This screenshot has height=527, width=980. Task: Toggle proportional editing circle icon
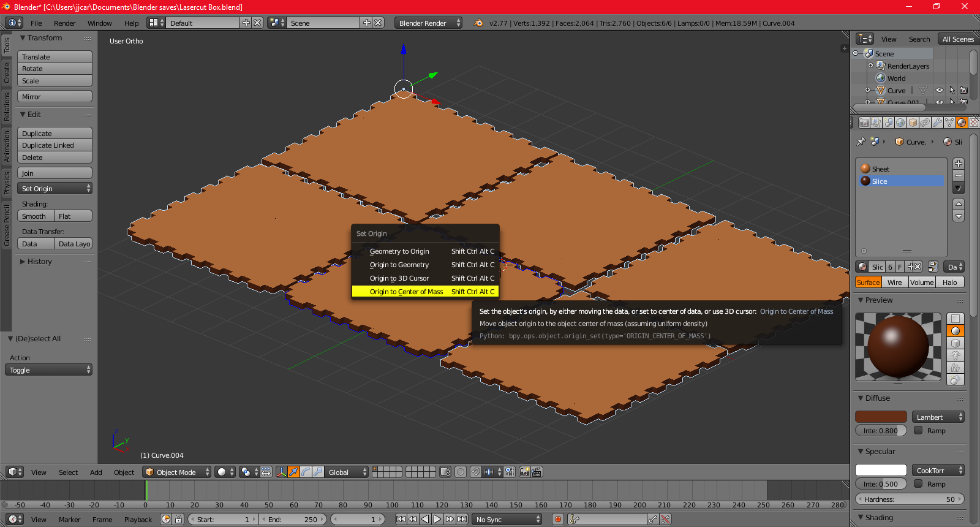coord(461,472)
